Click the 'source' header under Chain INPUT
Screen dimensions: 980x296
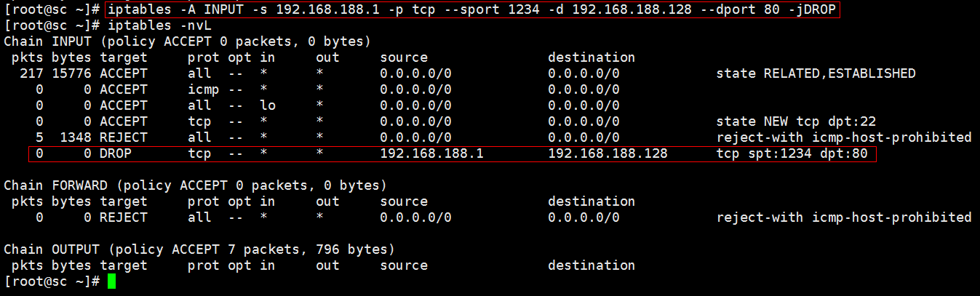404,57
